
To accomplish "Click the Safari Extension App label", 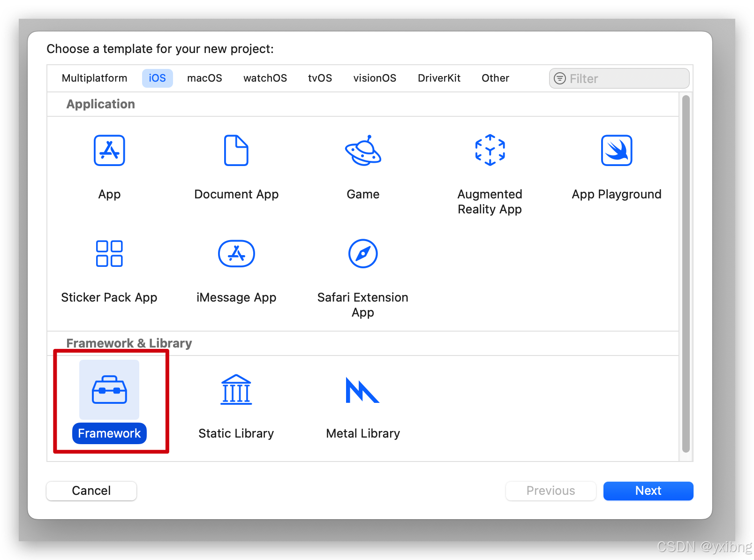I will [x=363, y=305].
